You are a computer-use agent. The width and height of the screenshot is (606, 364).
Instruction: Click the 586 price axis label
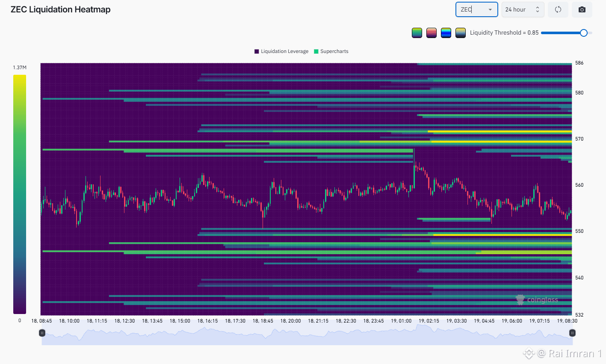tap(579, 63)
